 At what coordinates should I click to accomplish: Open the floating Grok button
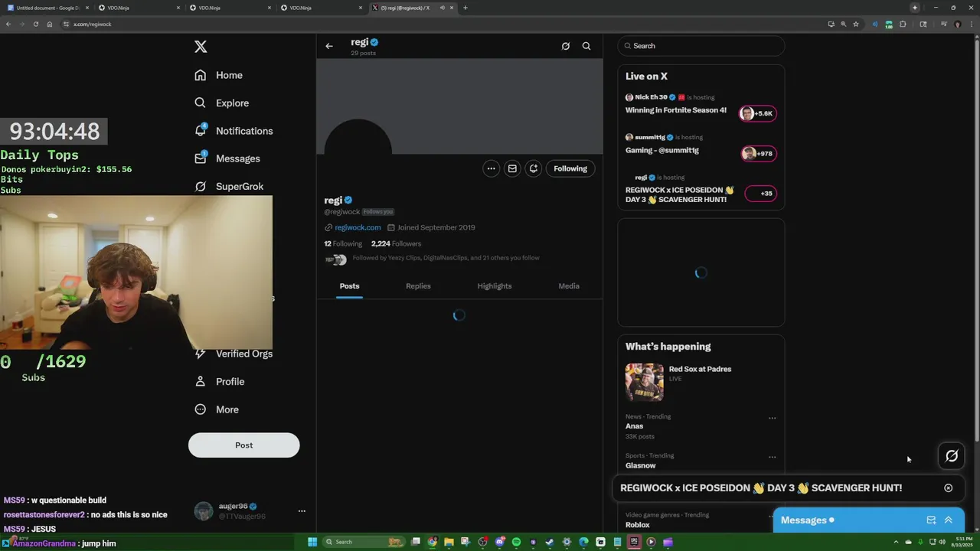[952, 456]
